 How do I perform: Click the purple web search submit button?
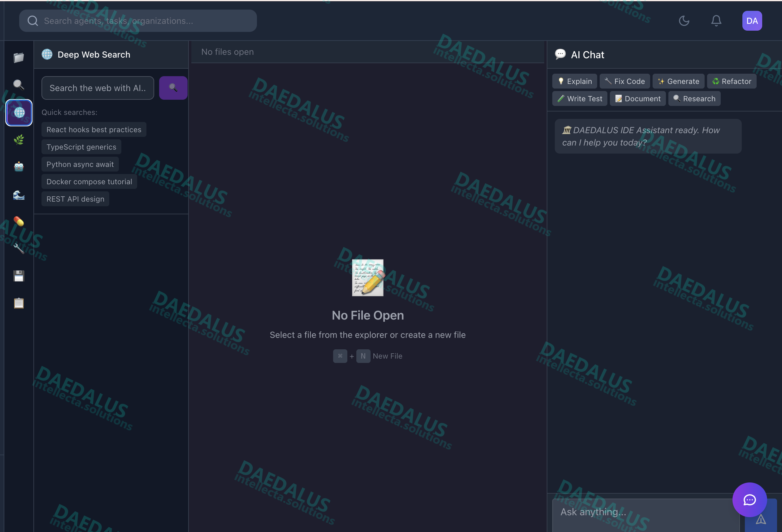click(x=173, y=88)
